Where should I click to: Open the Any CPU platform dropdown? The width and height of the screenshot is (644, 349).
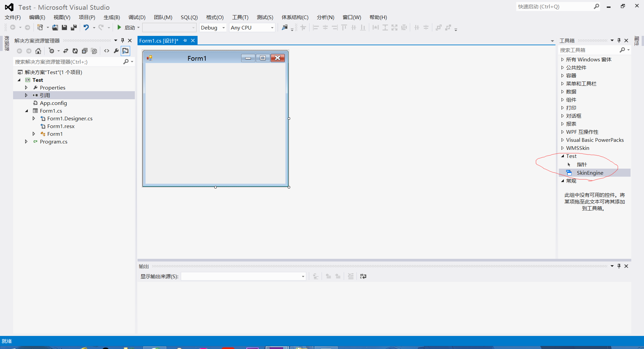tap(272, 28)
